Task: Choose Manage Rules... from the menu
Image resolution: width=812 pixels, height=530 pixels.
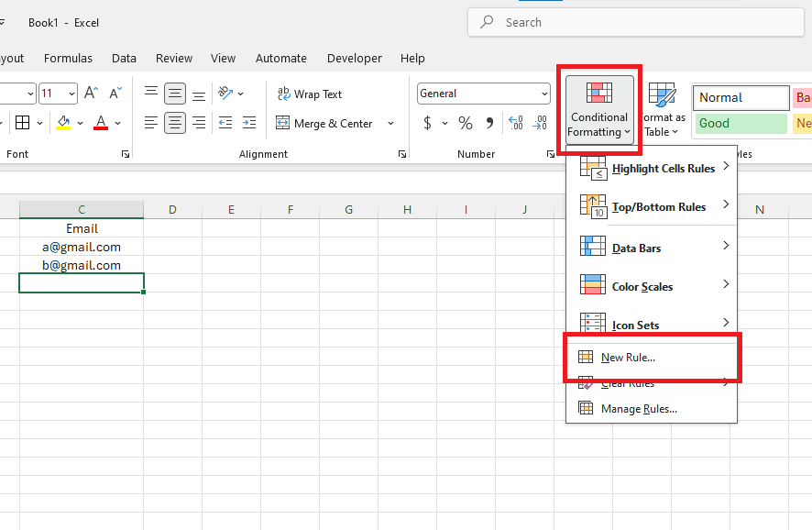Action: pyautogui.click(x=652, y=409)
